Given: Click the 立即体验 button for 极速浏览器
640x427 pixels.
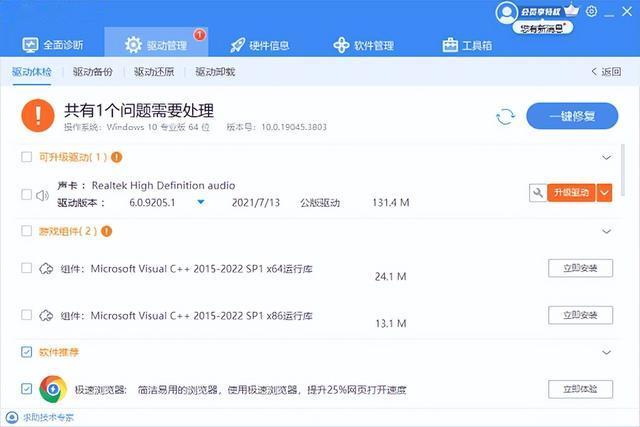Looking at the screenshot, I should [x=580, y=389].
